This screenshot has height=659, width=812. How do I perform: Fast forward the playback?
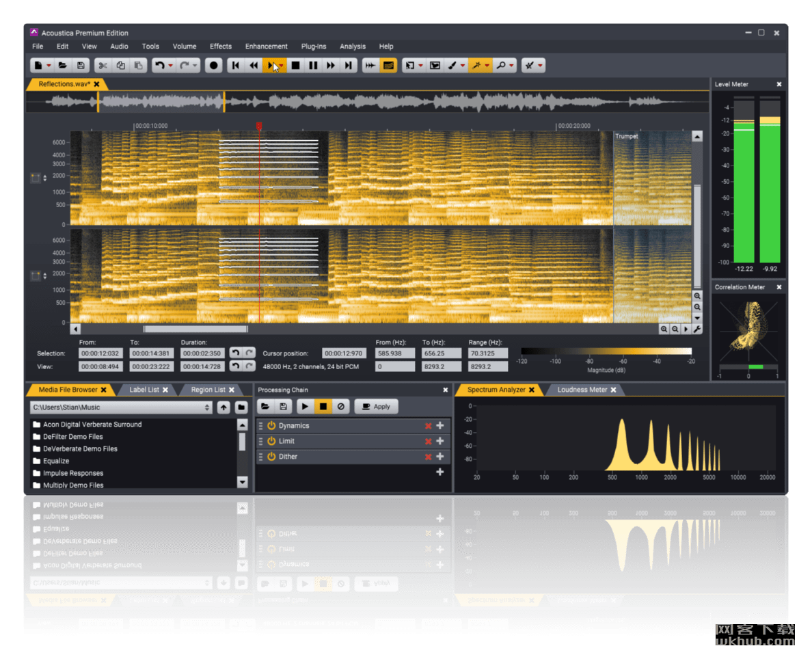pos(330,65)
